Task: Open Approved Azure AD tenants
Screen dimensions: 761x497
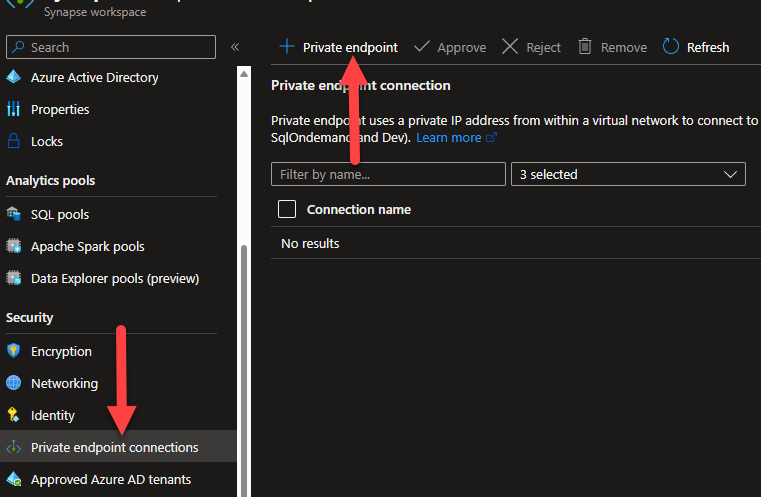Action: click(x=111, y=479)
